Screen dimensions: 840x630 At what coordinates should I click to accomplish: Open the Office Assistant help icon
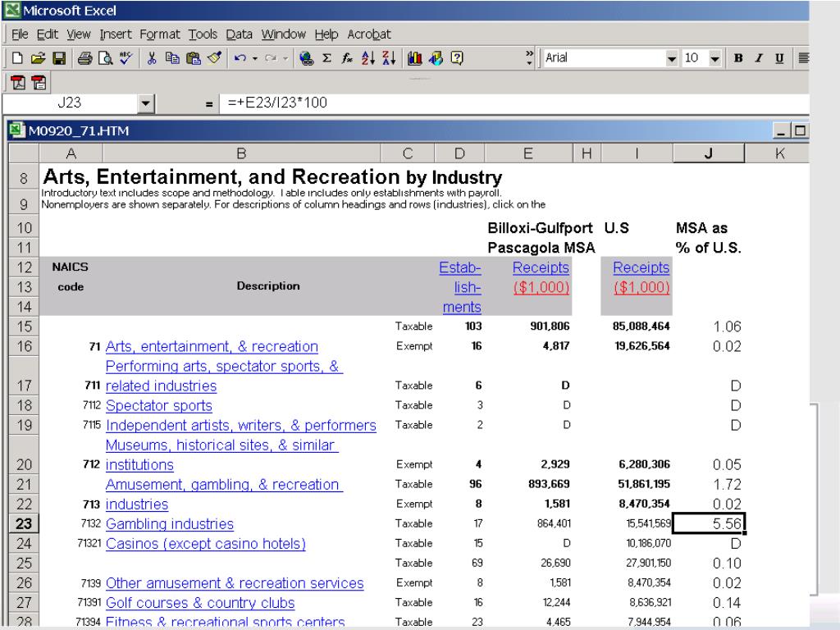[x=457, y=58]
